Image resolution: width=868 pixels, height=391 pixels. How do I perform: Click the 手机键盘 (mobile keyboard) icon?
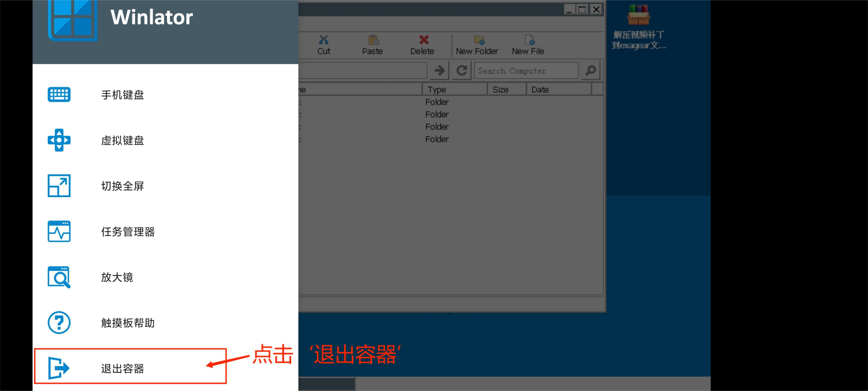(60, 94)
